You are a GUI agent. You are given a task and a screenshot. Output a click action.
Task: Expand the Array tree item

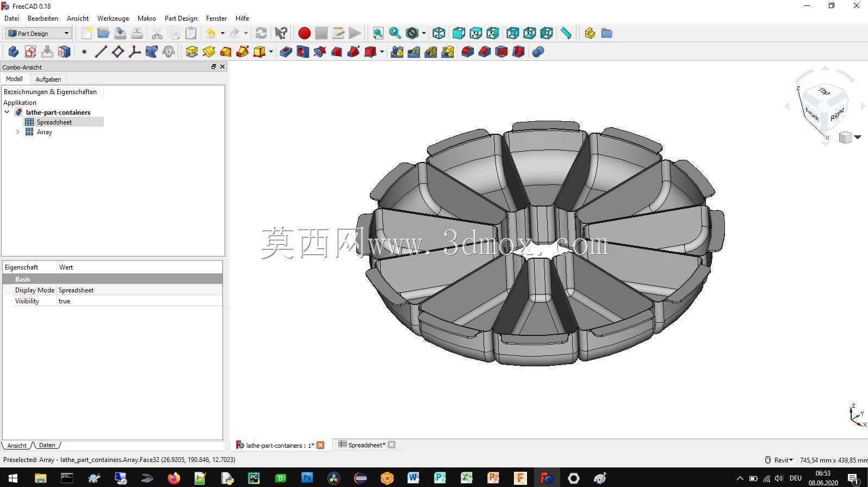18,132
